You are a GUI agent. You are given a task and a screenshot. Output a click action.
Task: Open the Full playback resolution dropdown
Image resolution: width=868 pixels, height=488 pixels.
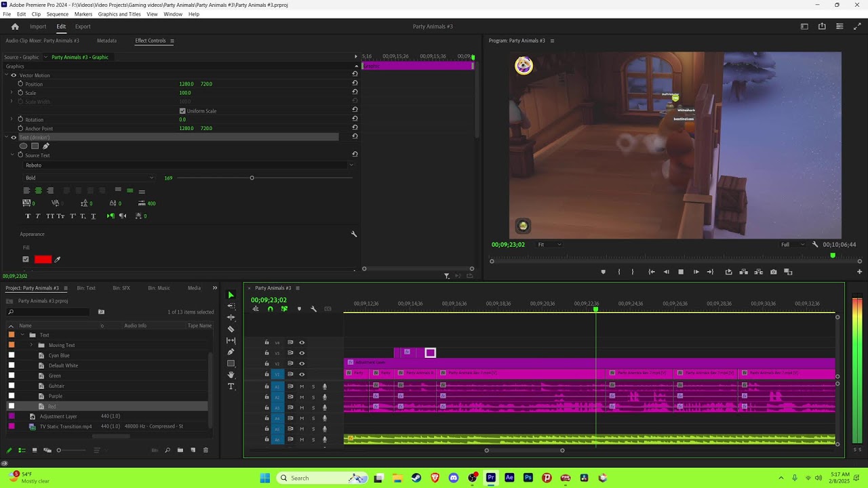(x=792, y=244)
